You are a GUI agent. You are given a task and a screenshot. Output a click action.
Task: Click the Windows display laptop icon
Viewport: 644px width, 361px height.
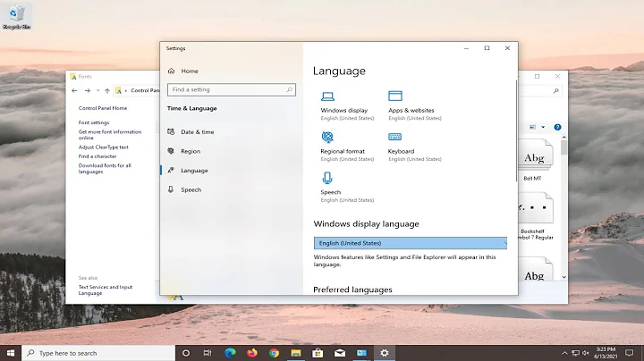click(328, 96)
